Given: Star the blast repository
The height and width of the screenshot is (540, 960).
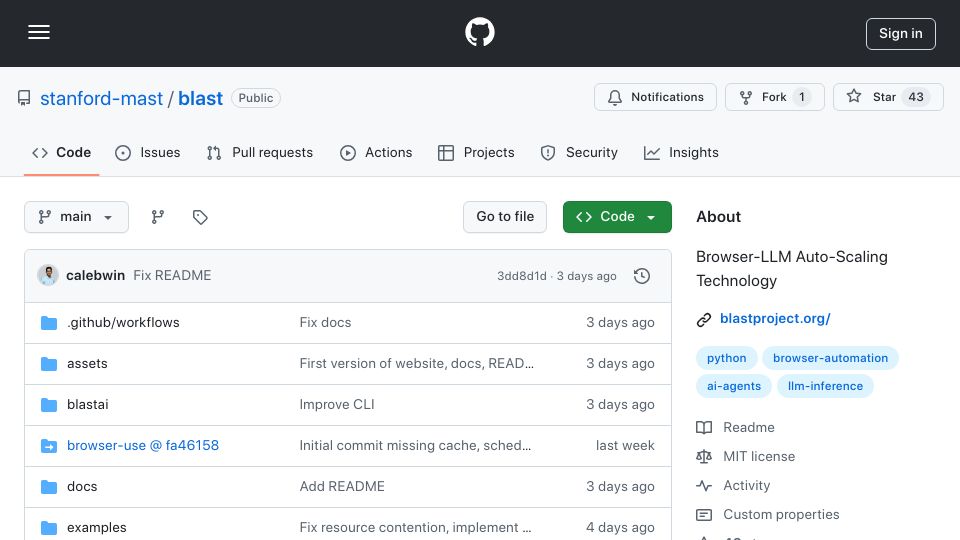Looking at the screenshot, I should 888,97.
